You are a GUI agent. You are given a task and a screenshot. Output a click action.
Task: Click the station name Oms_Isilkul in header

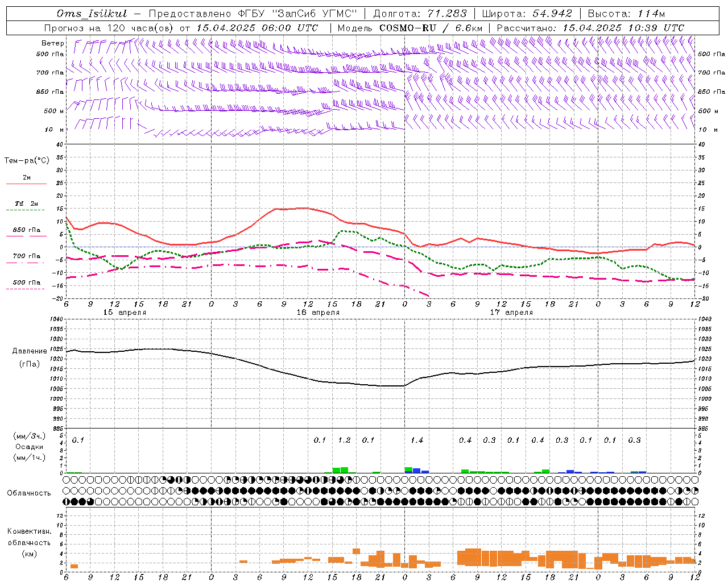coord(92,14)
